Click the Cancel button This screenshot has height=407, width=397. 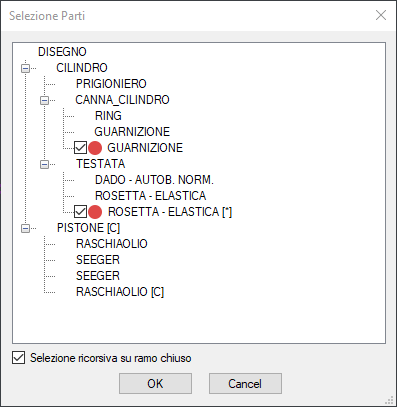pos(245,383)
